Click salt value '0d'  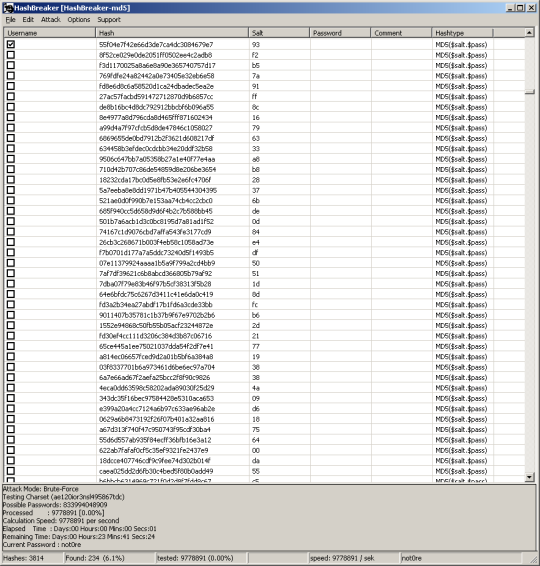[x=256, y=221]
